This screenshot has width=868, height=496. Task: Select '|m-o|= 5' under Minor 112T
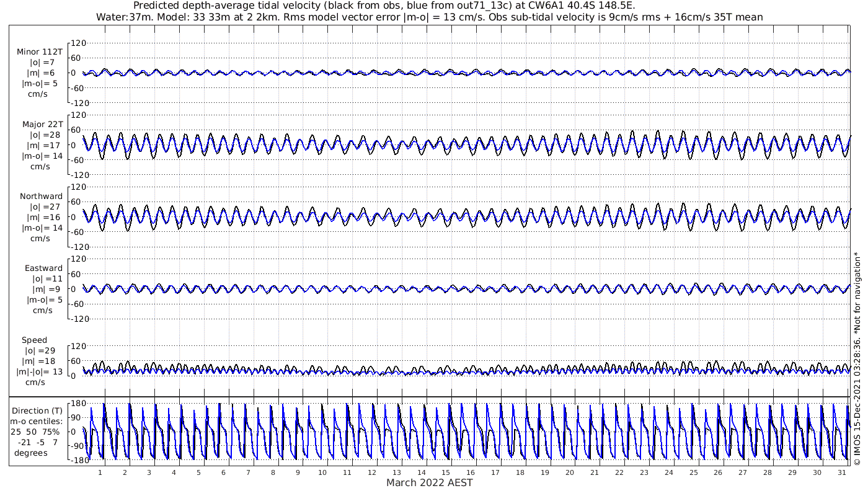42,84
